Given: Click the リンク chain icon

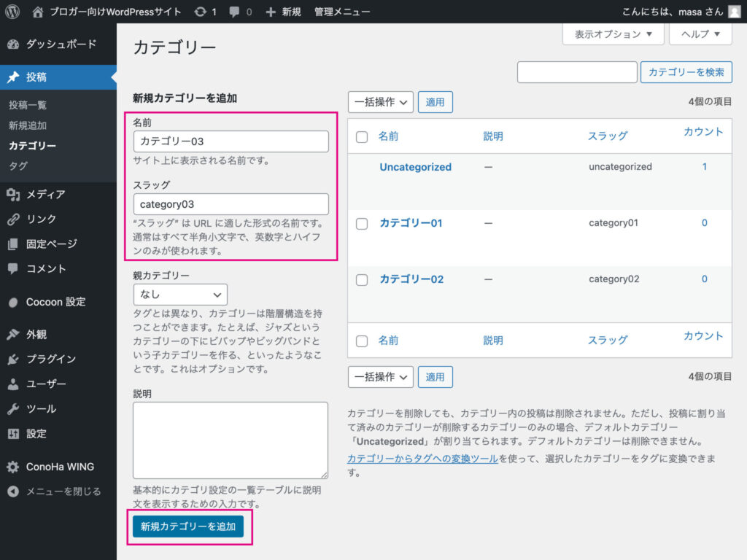Looking at the screenshot, I should 13,219.
